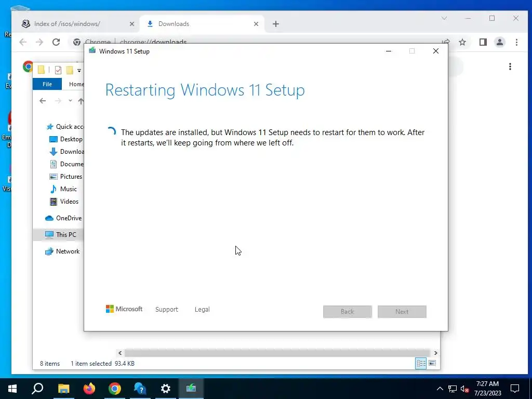Open Get Help app from taskbar

pyautogui.click(x=140, y=389)
